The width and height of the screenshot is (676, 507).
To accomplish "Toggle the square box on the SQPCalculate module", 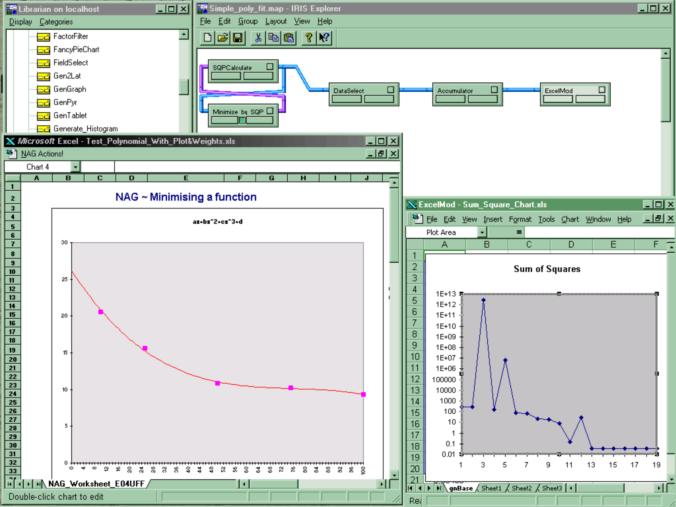I will click(268, 68).
